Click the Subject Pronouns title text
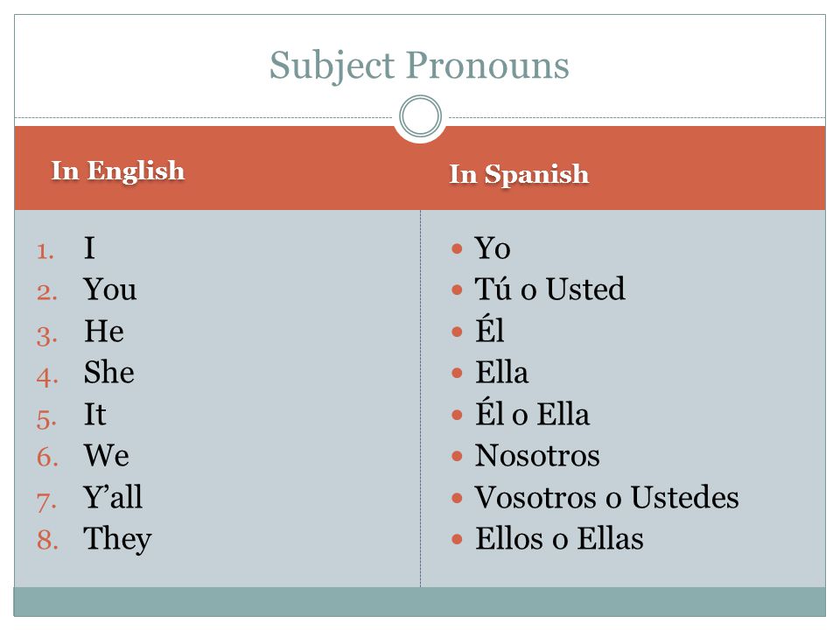840x630 pixels. [x=419, y=66]
